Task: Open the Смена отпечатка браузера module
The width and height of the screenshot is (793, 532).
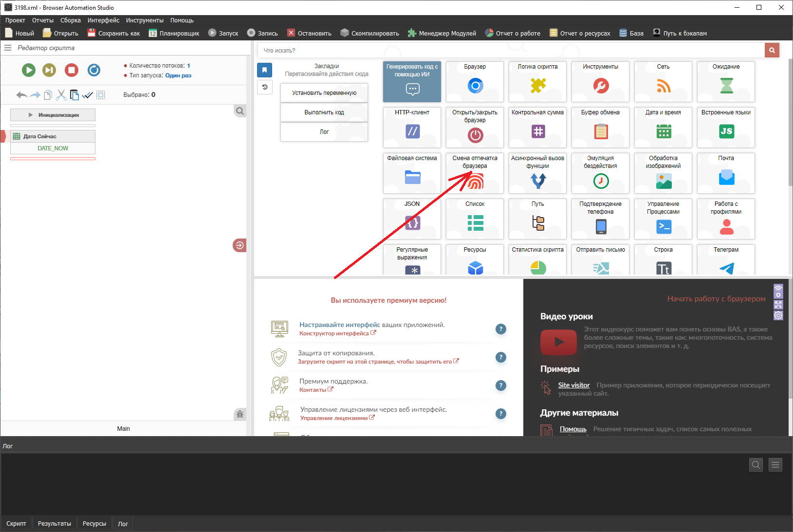Action: 475,173
